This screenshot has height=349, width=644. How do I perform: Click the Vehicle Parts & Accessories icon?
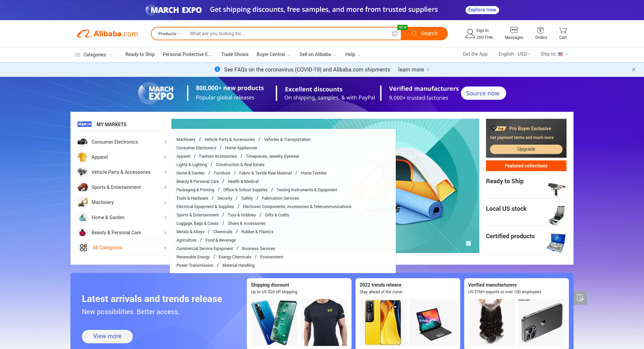(83, 172)
